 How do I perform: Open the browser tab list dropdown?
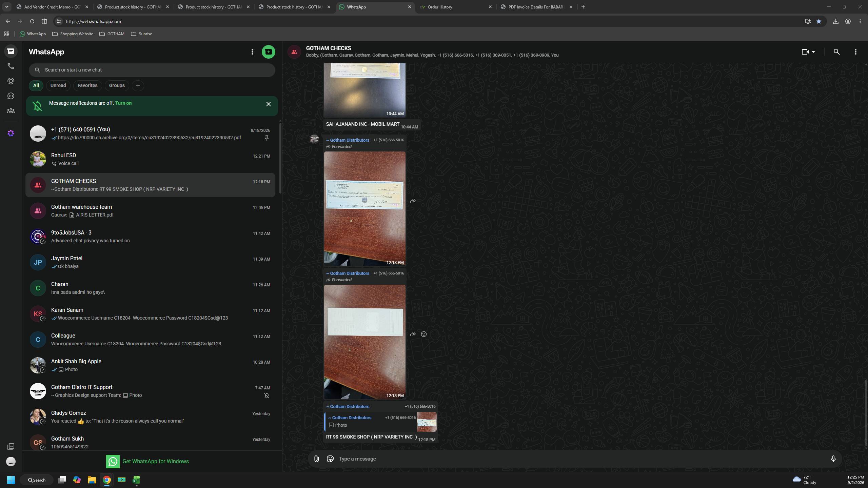coord(6,7)
